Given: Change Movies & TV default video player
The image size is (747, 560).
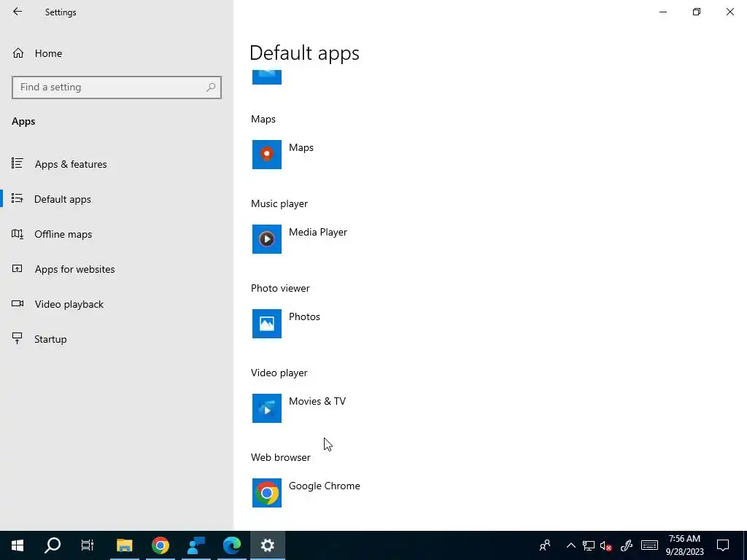Looking at the screenshot, I should click(x=317, y=402).
